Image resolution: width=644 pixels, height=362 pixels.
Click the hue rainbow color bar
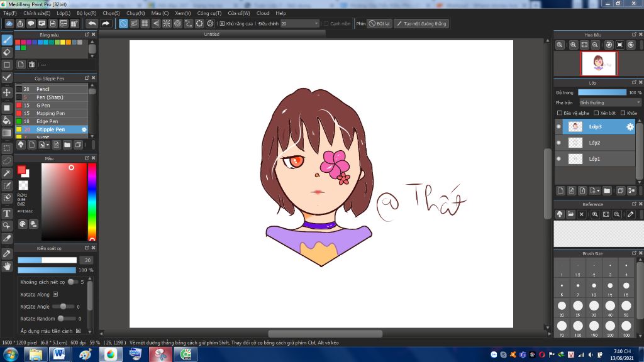click(x=92, y=202)
